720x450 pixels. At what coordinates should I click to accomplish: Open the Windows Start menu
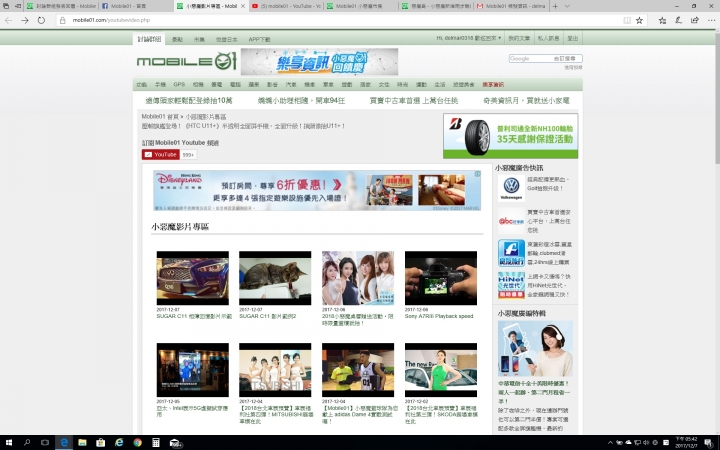point(8,443)
